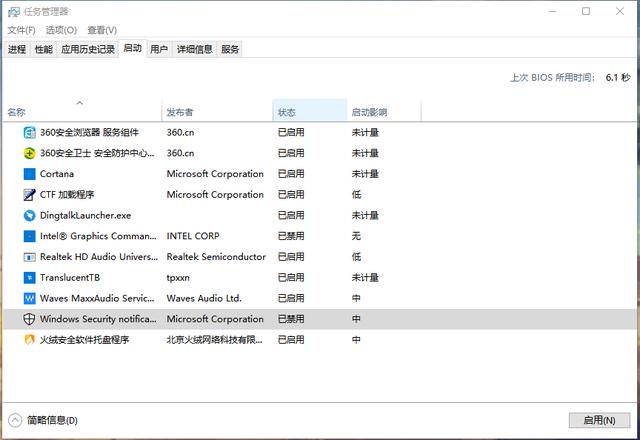Screen dimensions: 640x440
Task: Open the 选项(O) menu
Action: (61, 30)
